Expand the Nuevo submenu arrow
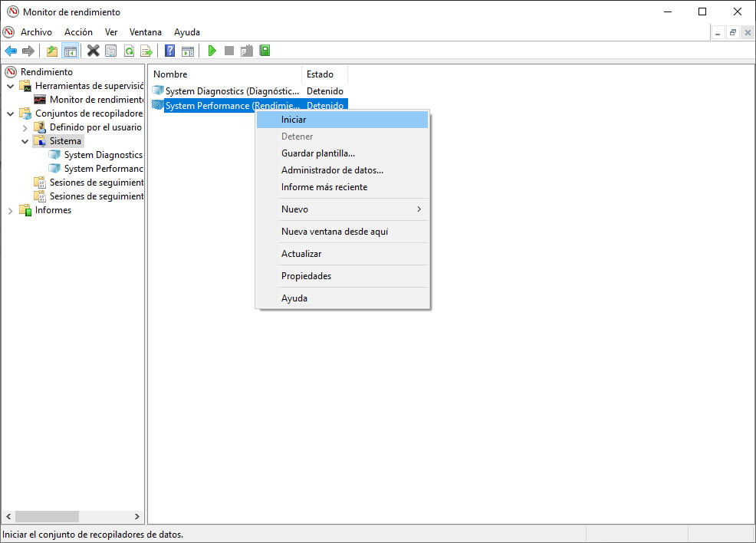 click(419, 209)
